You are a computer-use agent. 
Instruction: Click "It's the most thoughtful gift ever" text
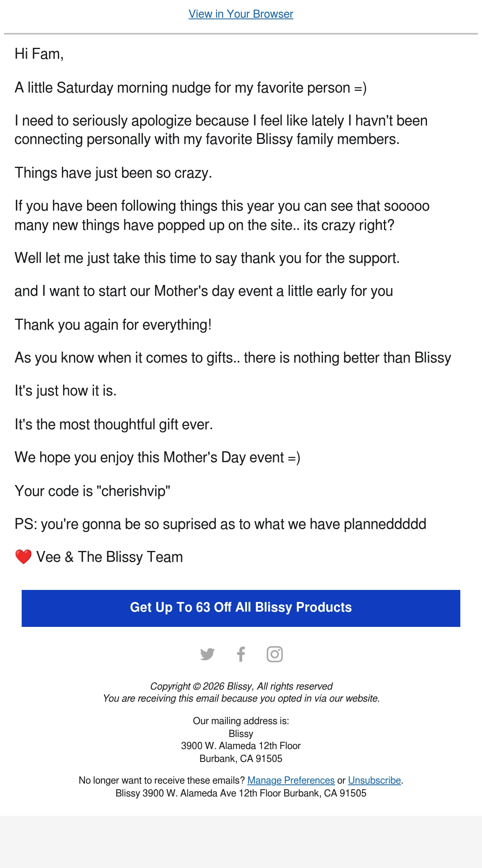(x=114, y=424)
